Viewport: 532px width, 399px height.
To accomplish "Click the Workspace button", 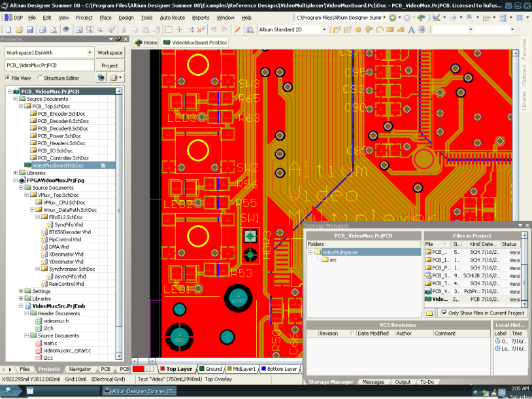I will tap(110, 52).
